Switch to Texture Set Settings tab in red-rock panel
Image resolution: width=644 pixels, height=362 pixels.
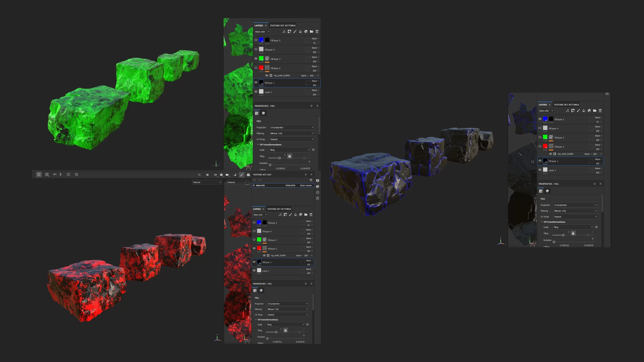coord(279,209)
